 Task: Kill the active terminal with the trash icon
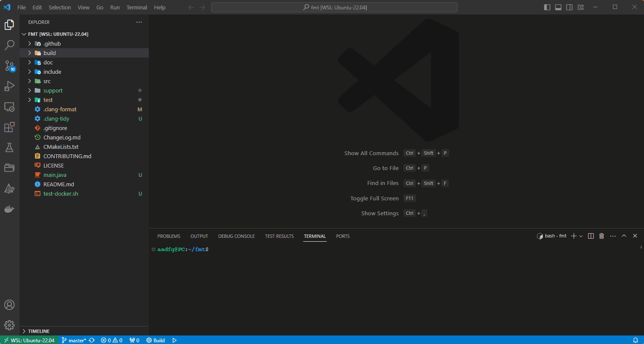[601, 236]
